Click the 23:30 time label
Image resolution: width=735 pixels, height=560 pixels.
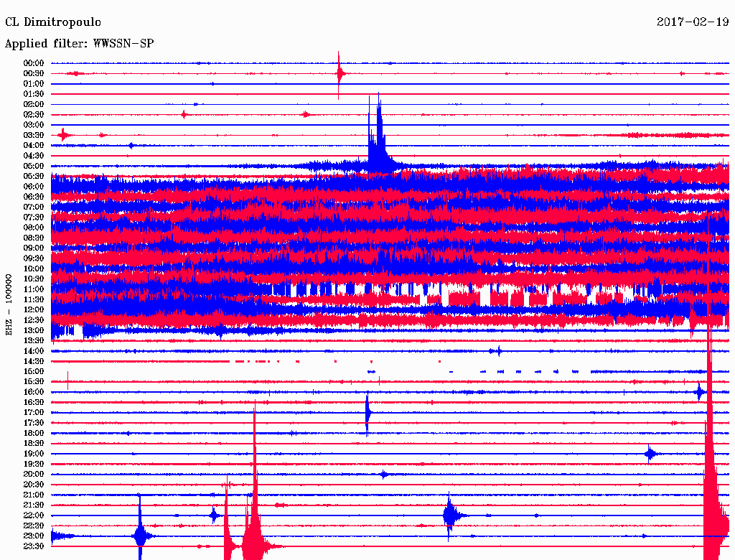[x=34, y=546]
